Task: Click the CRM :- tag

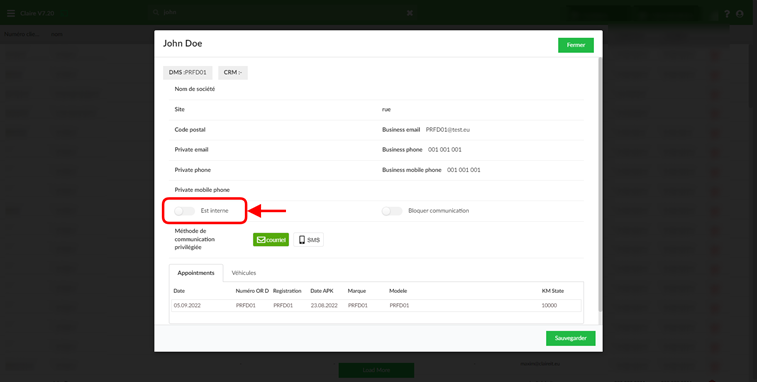Action: point(233,72)
